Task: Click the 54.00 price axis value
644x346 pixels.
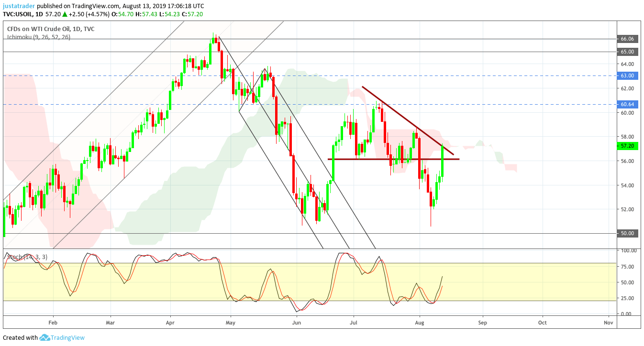Action: [627, 185]
